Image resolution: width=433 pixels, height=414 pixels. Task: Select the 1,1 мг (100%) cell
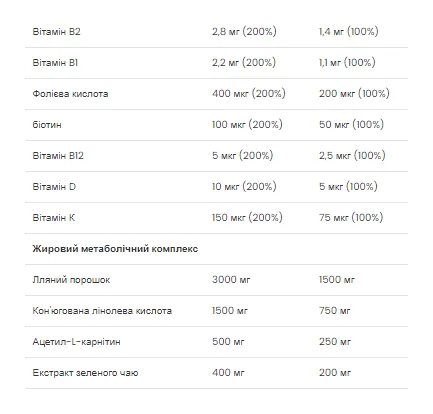(x=347, y=63)
